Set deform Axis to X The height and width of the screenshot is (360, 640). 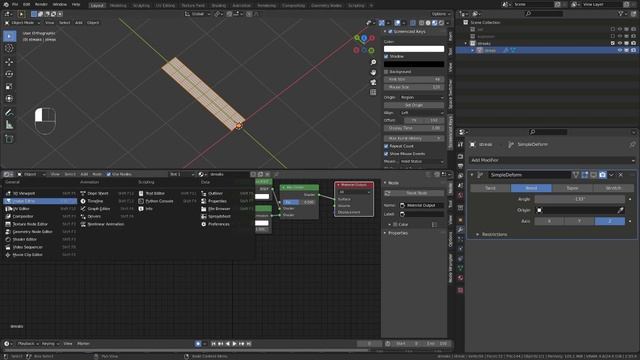(549, 221)
